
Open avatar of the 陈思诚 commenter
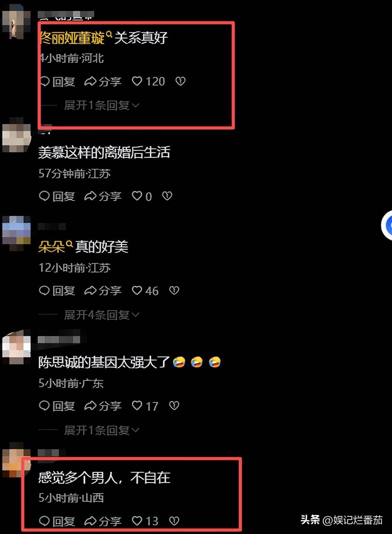click(16, 347)
